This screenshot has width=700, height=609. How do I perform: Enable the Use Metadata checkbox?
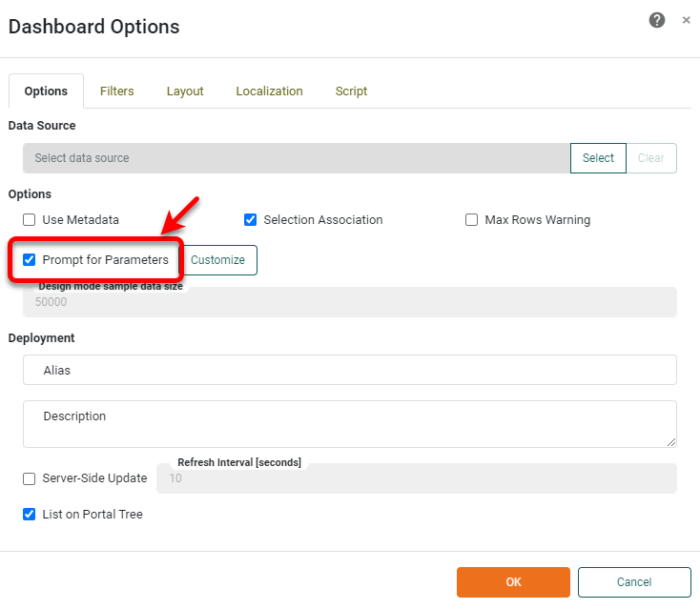click(30, 220)
